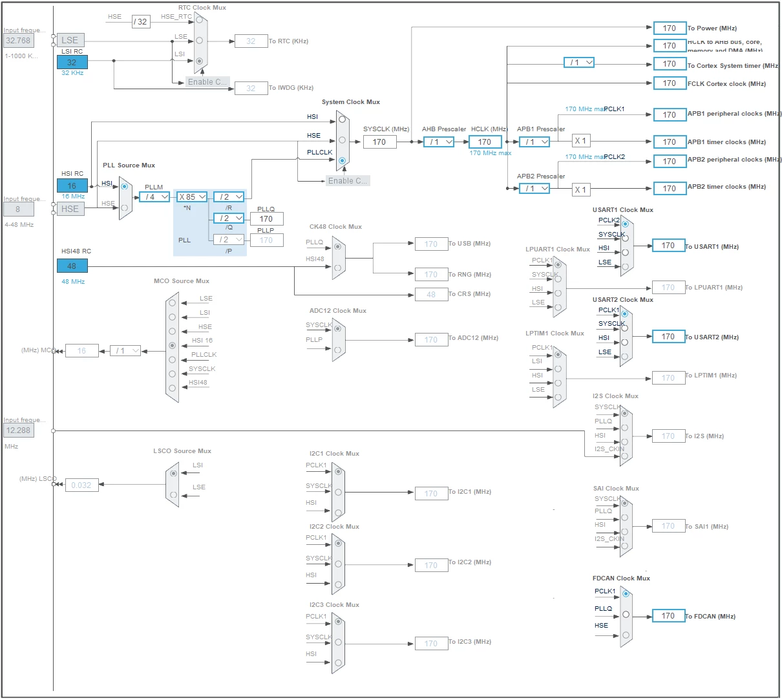The height and width of the screenshot is (700, 782).
Task: Click the APB2 X 1 timer multiplier
Action: click(581, 189)
